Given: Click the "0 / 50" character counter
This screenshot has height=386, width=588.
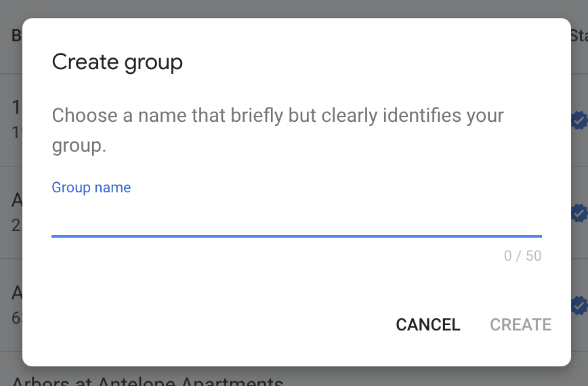Looking at the screenshot, I should point(522,256).
